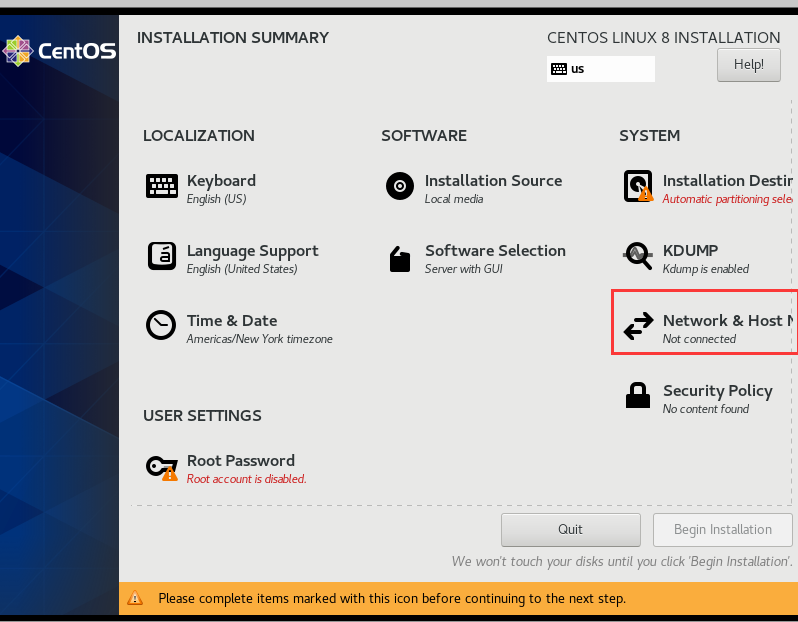Click the Language Support icon
798x622 pixels.
(x=162, y=256)
